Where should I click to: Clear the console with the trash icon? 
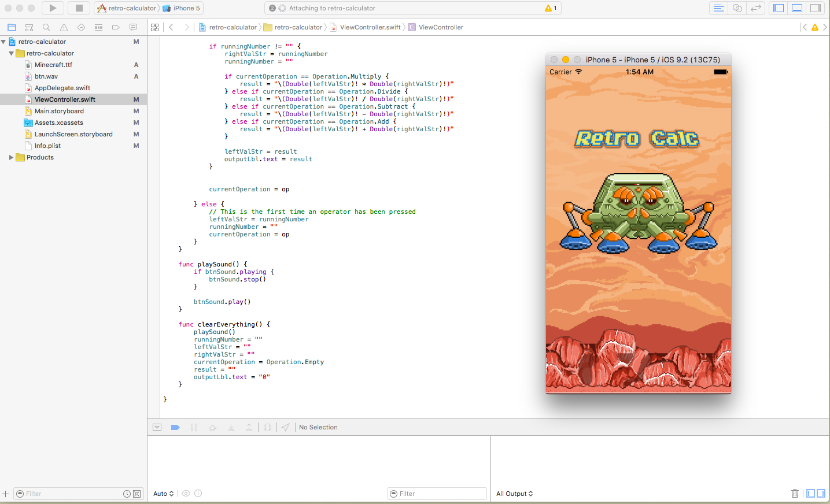coord(795,493)
